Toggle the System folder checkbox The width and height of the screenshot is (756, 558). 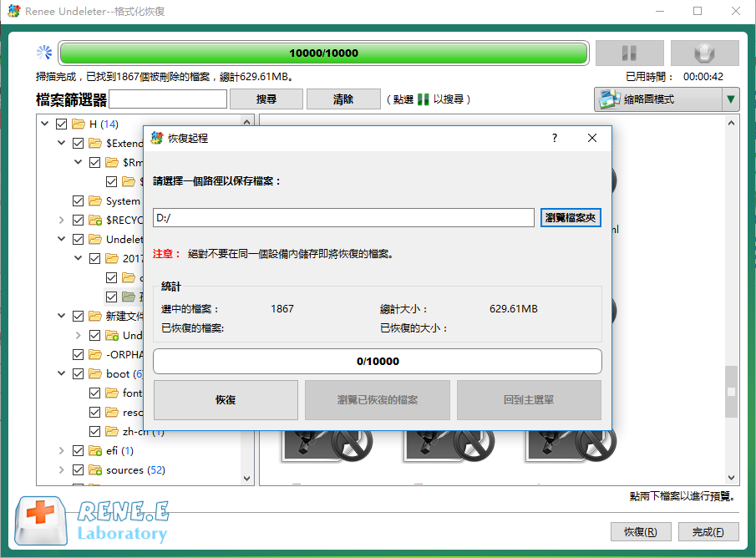click(x=79, y=200)
